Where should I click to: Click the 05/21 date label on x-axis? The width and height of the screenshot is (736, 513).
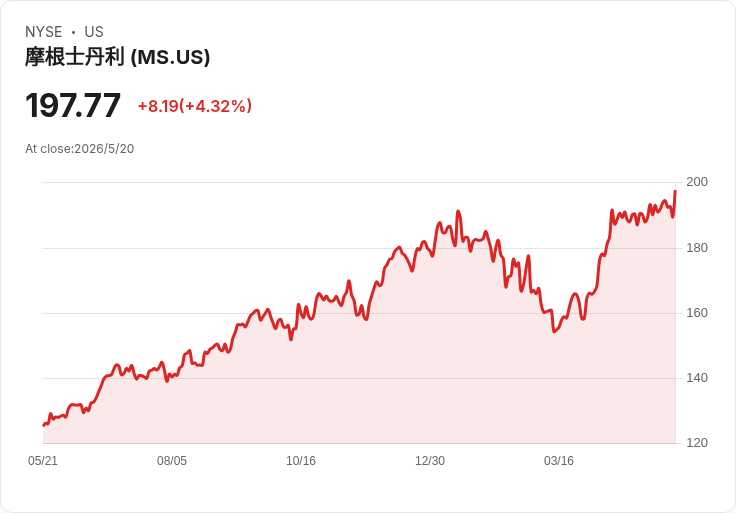[43, 460]
